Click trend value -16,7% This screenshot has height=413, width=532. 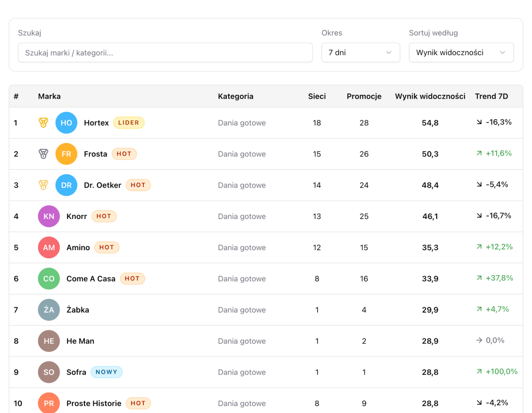point(498,215)
